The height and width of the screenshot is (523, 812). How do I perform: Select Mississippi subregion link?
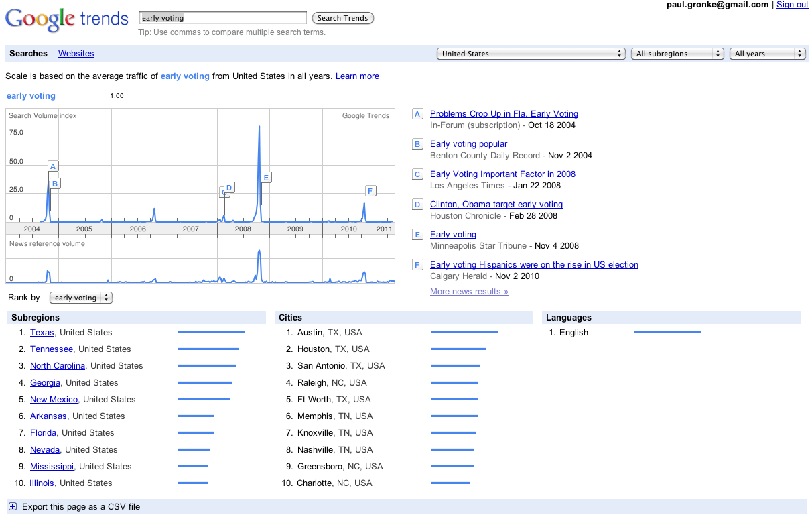tap(52, 467)
